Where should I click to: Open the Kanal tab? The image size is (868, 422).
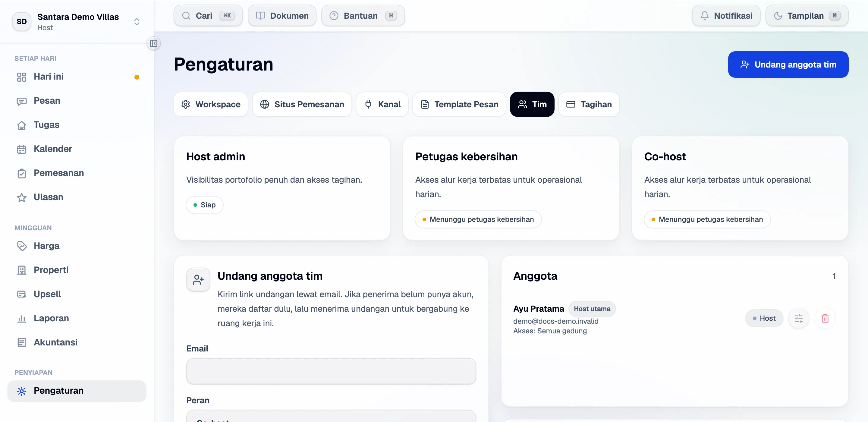click(382, 105)
